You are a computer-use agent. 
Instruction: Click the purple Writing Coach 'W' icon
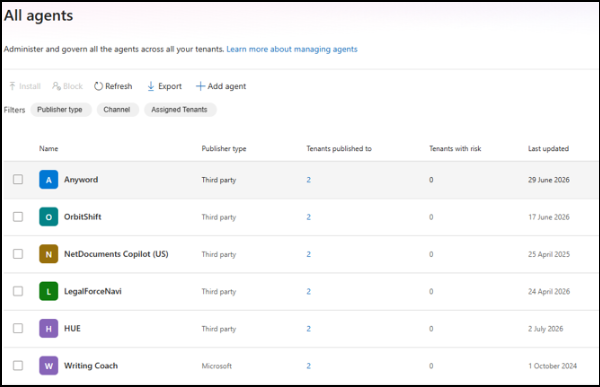pyautogui.click(x=49, y=366)
